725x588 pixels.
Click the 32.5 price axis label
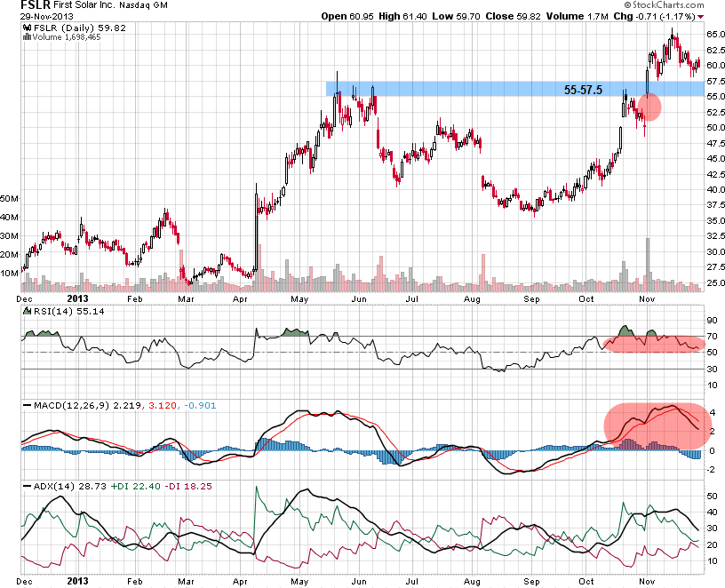[715, 235]
